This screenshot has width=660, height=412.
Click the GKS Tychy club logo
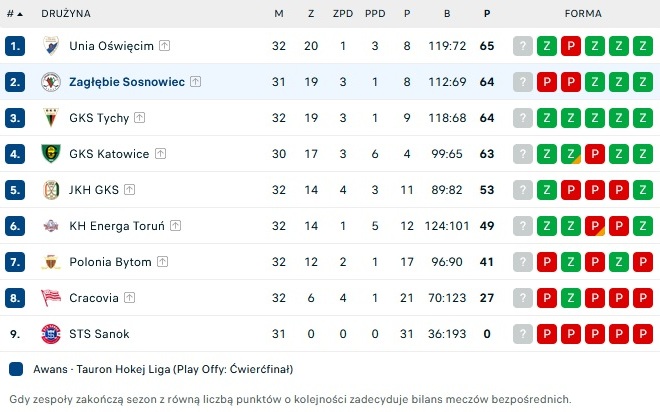[51, 118]
